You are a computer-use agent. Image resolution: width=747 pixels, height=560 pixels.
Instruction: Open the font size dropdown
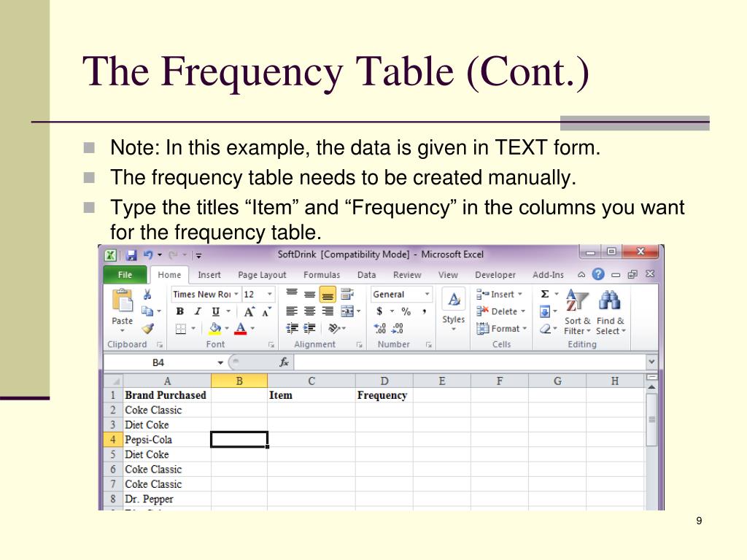269,295
